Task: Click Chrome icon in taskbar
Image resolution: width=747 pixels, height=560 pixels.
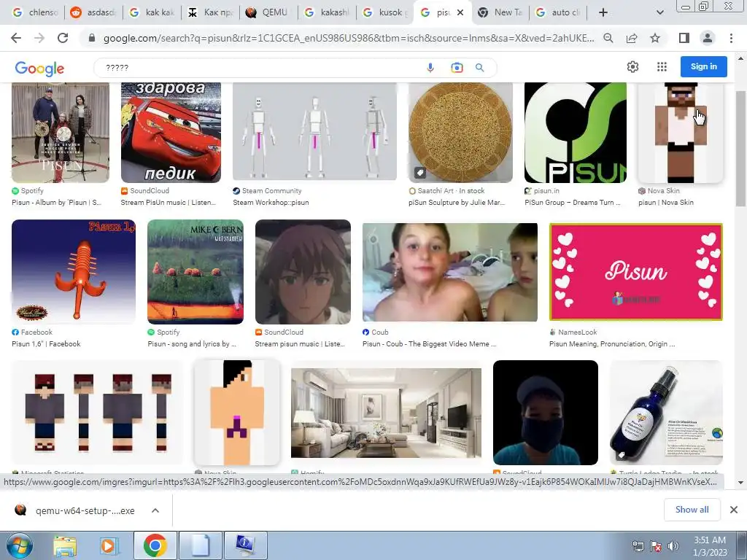Action: tap(155, 545)
